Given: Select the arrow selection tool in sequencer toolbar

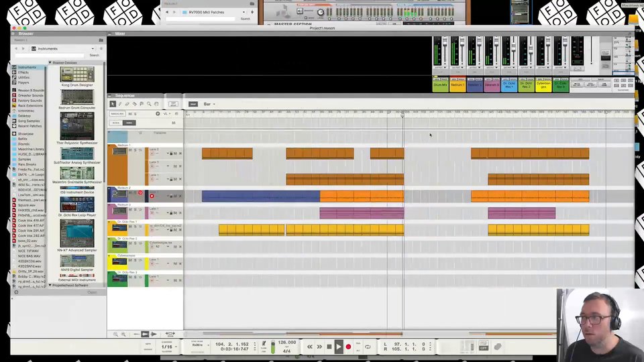Looking at the screenshot, I should click(x=113, y=105).
